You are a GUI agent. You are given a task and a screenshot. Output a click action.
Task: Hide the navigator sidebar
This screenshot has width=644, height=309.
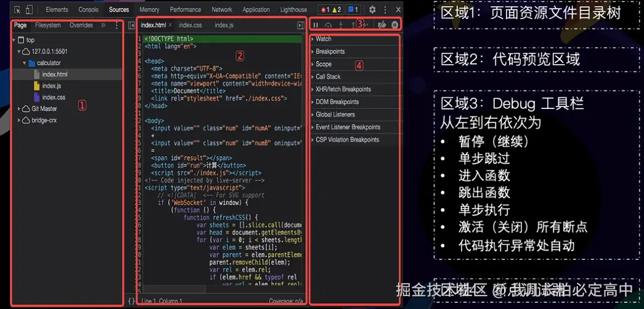click(131, 25)
